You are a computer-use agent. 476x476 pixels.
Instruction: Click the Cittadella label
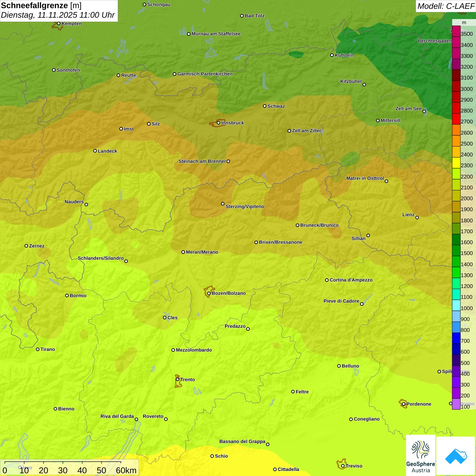pos(289,469)
